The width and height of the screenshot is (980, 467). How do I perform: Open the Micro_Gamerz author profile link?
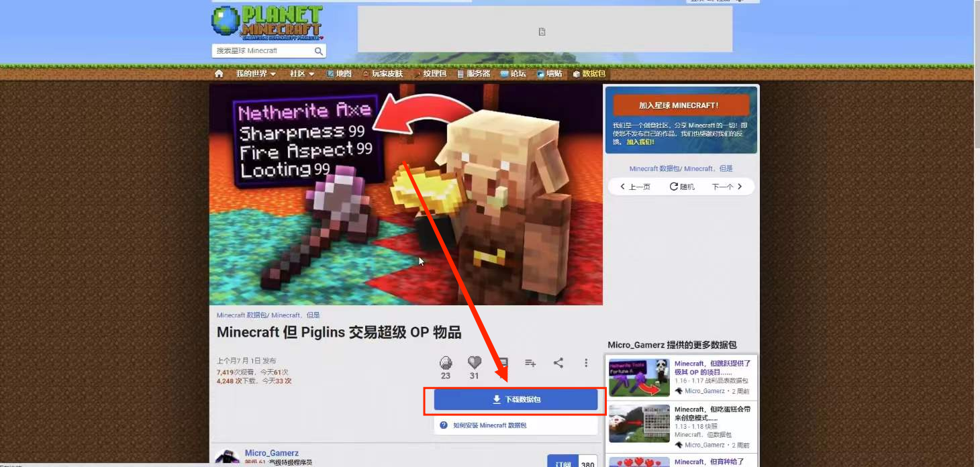point(272,453)
